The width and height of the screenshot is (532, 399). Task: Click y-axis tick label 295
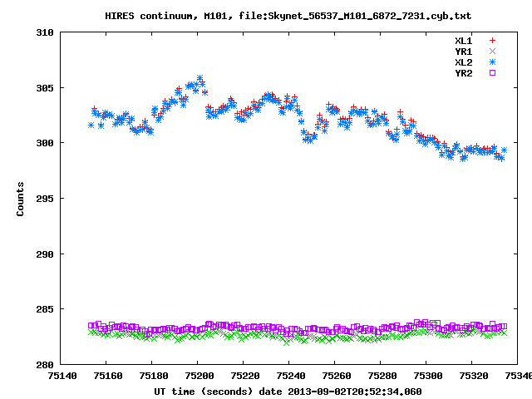(45, 199)
